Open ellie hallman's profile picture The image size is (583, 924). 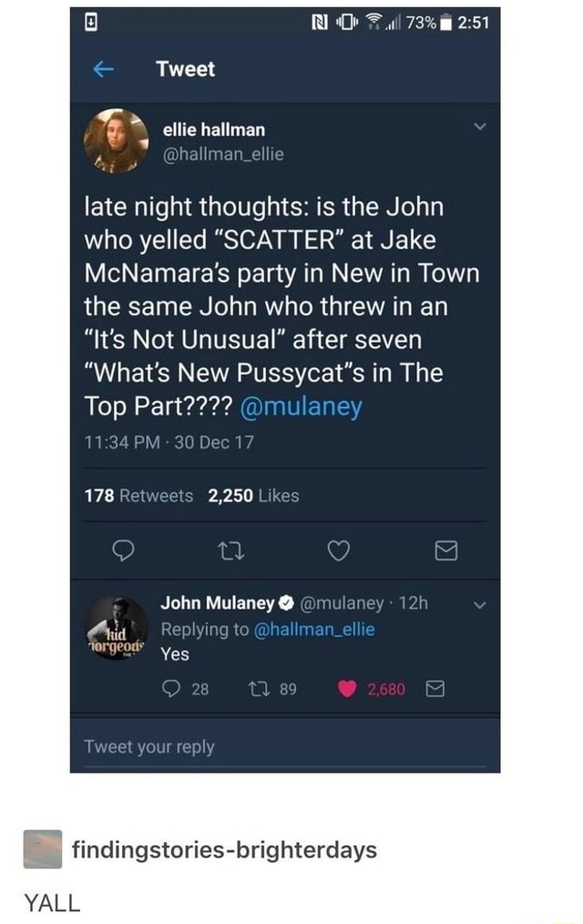click(116, 141)
